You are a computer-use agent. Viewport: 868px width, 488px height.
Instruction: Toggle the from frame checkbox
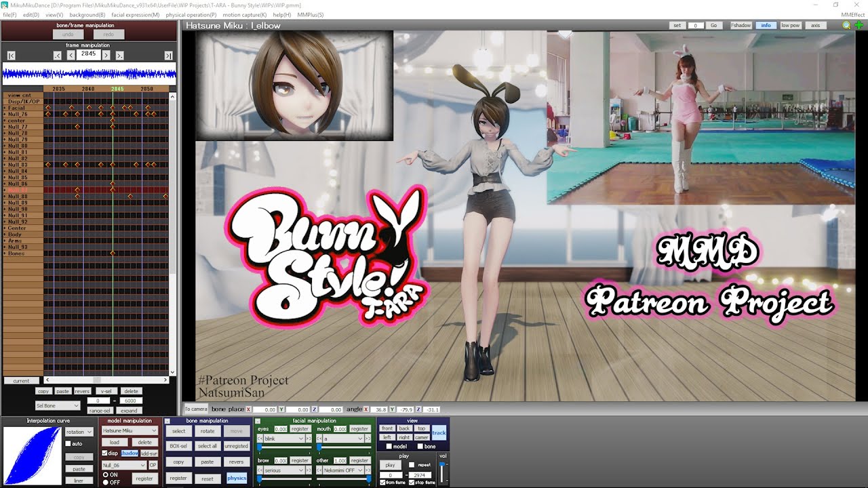(382, 483)
